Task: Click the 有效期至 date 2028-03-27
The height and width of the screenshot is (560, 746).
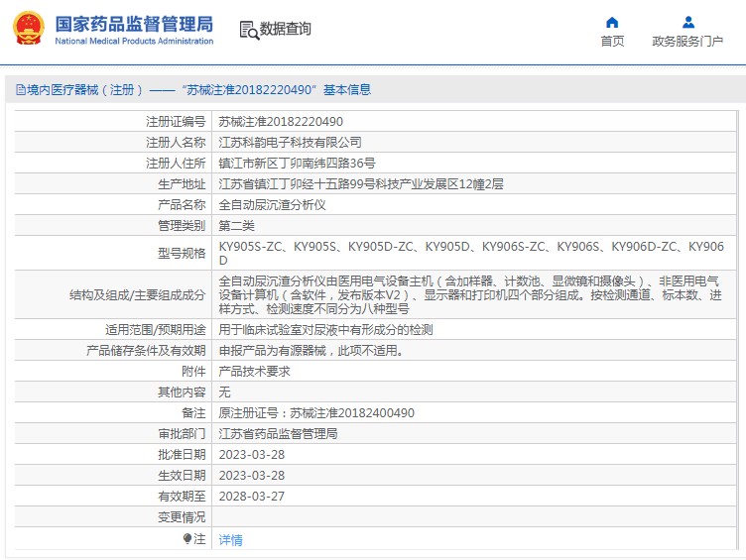Action: pyautogui.click(x=251, y=497)
